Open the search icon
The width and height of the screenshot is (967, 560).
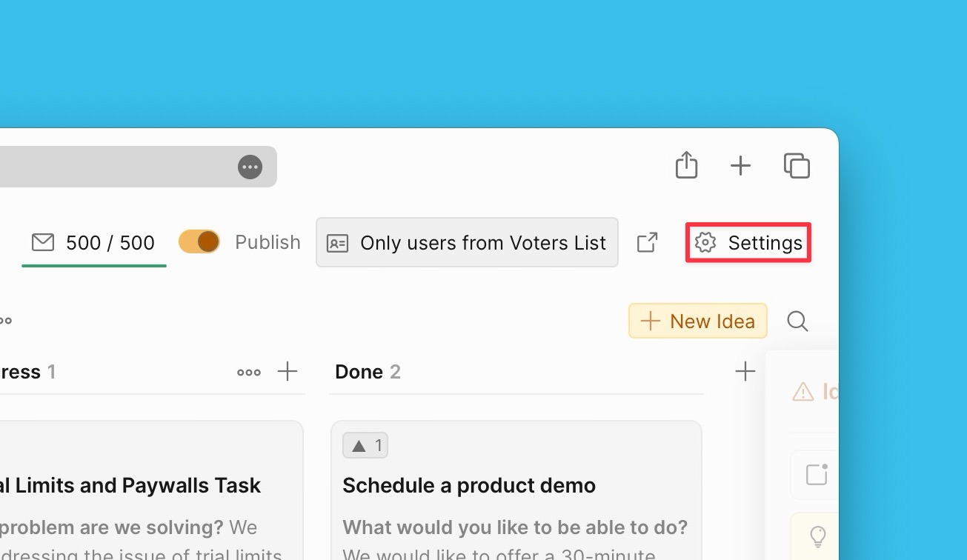pyautogui.click(x=797, y=321)
